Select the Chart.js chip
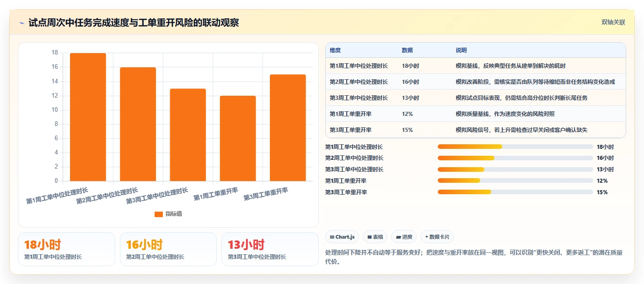Image resolution: width=644 pixels, height=284 pixels. pyautogui.click(x=342, y=237)
